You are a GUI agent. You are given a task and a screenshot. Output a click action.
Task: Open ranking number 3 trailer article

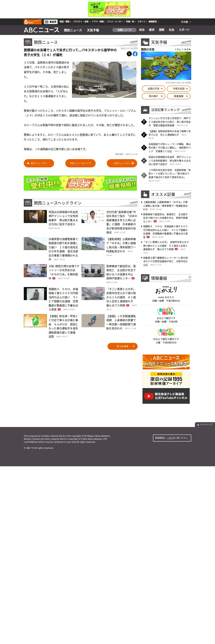click(169, 148)
